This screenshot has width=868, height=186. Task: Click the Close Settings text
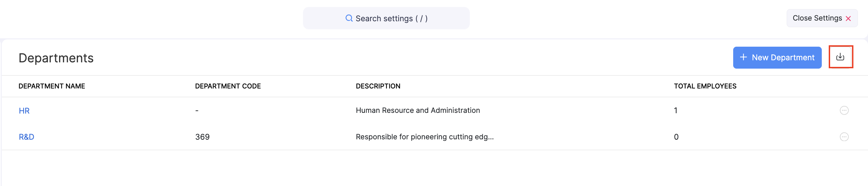pos(817,18)
